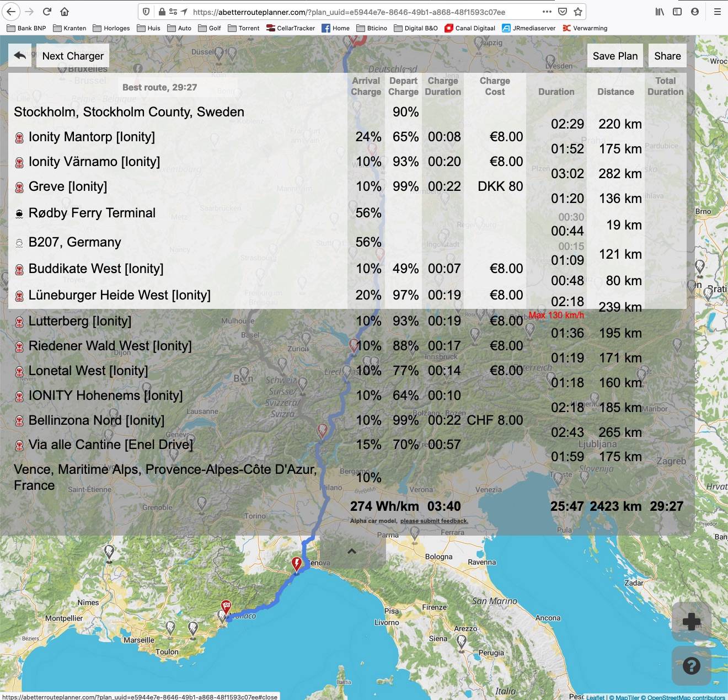Screen dimensions: 728x700
Task: Click the Lonetal West charger icon
Action: click(x=19, y=372)
